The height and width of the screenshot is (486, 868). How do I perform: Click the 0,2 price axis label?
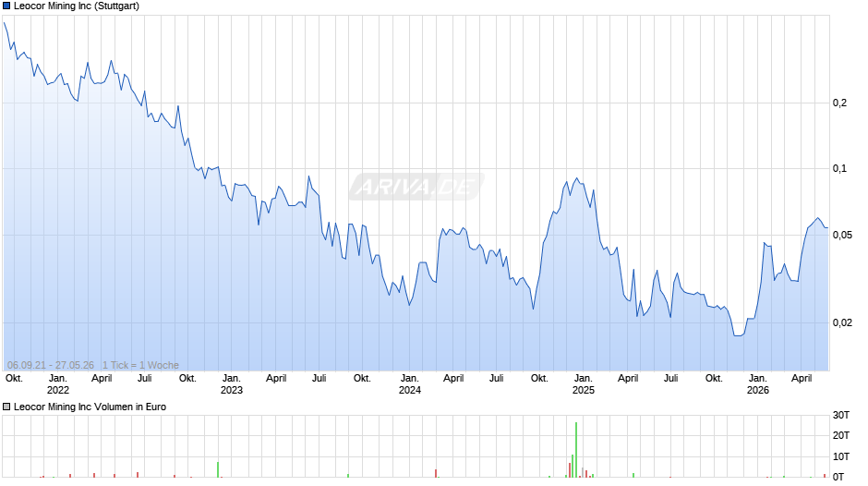[839, 103]
